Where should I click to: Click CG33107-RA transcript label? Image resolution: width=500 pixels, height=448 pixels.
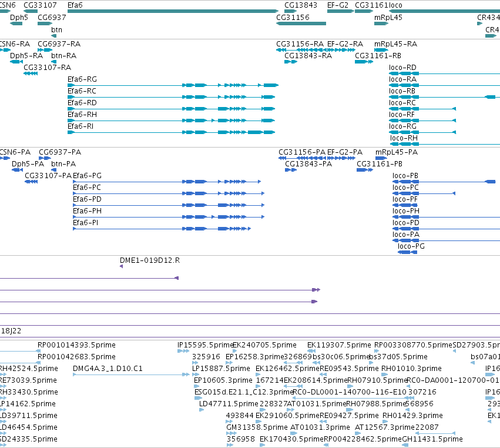pos(47,68)
